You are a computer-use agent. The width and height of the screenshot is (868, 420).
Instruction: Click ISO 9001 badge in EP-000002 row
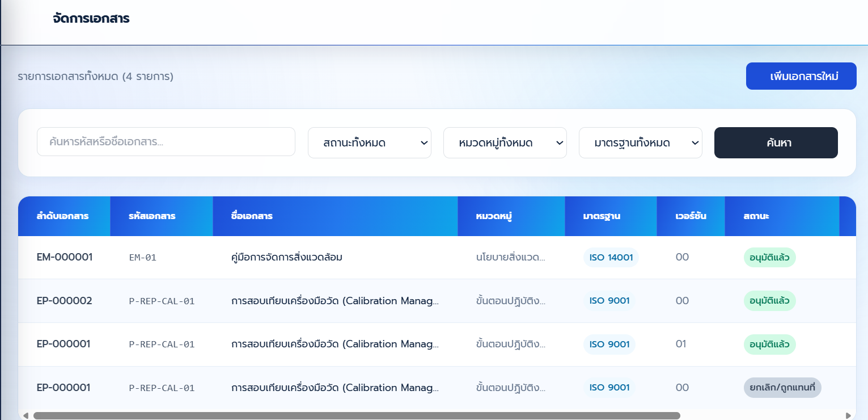(x=609, y=301)
